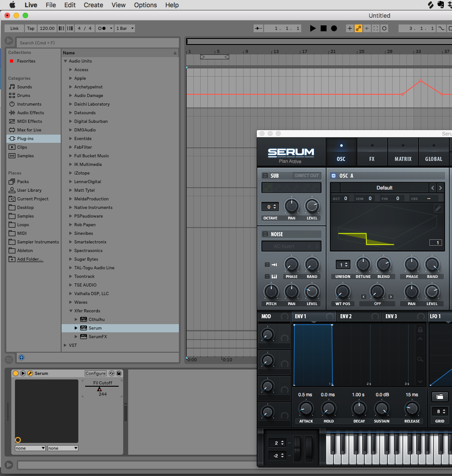The height and width of the screenshot is (476, 452).
Task: Enable Serum SUB oscillator checkbox
Action: (x=265, y=176)
